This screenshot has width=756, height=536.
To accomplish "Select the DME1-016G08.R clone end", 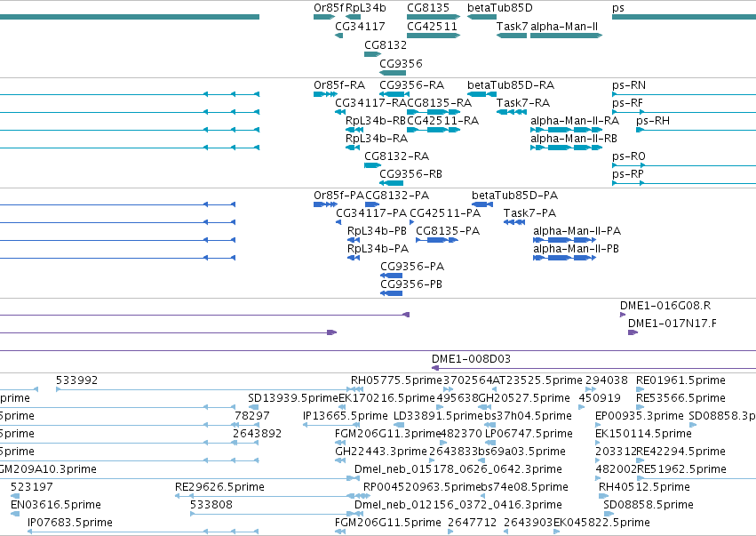I will point(623,315).
